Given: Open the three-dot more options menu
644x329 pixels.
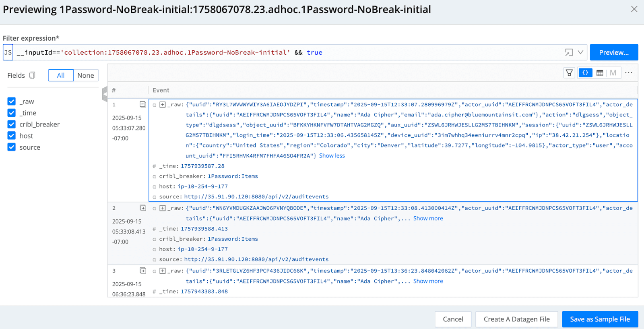Looking at the screenshot, I should [x=629, y=73].
